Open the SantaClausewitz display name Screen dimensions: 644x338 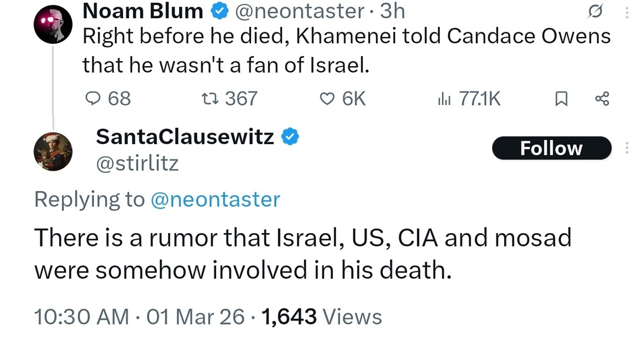(184, 137)
